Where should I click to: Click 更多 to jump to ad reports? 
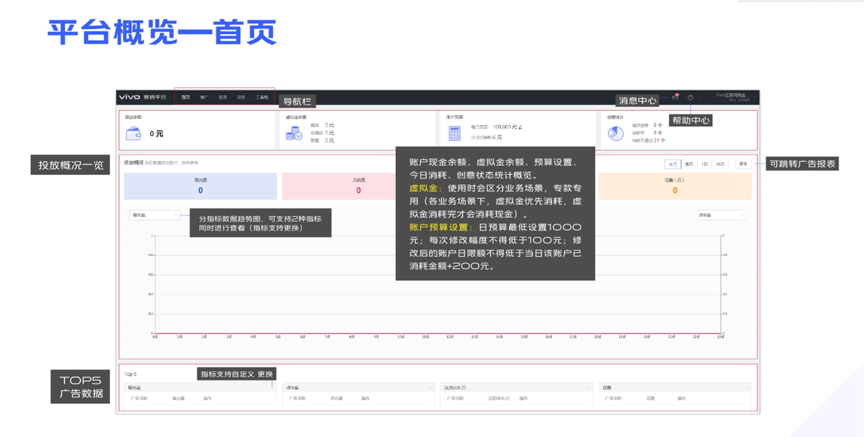tap(742, 163)
